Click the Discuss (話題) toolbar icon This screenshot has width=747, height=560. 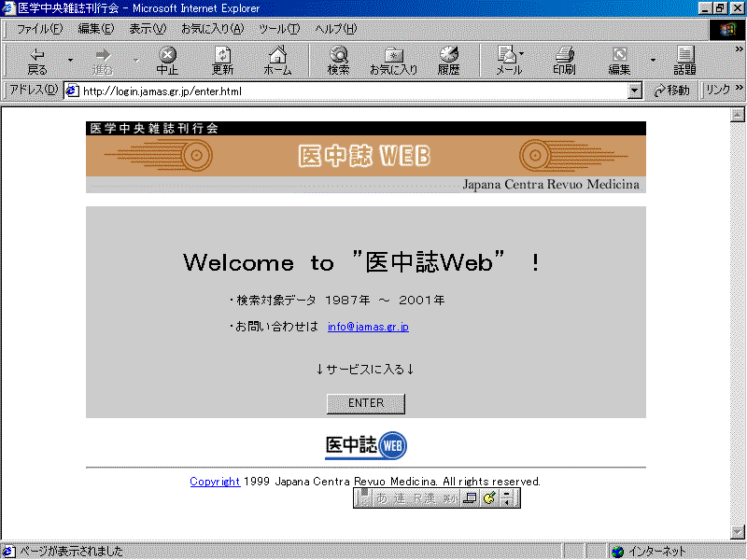(684, 61)
